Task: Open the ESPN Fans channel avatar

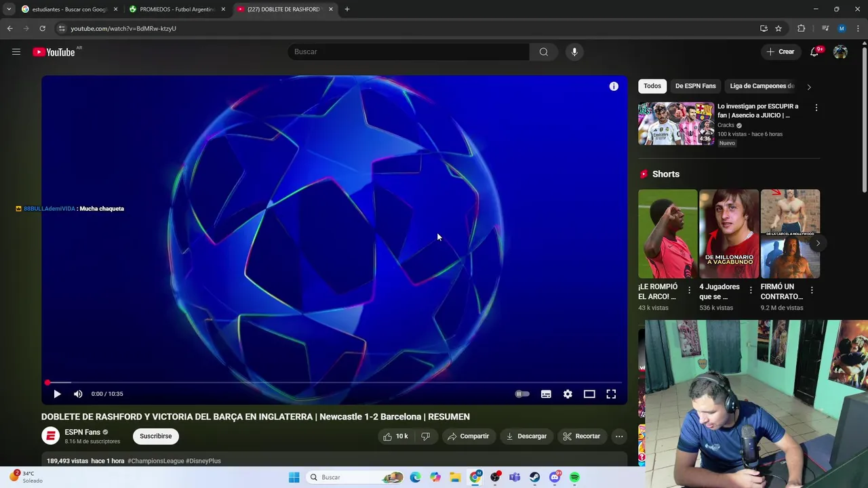Action: click(x=50, y=436)
